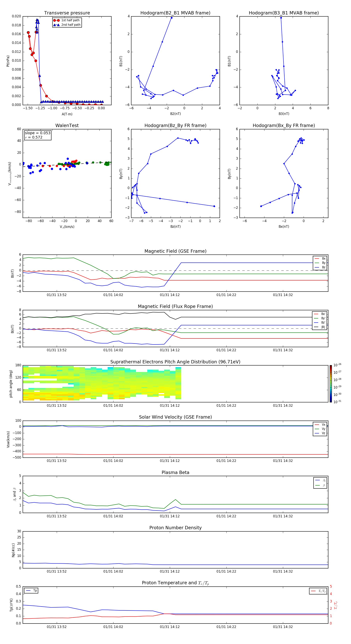This screenshot has width=351, height=644.
Task: Click the red Bx legend line in GSE plot
Action: coord(317,259)
